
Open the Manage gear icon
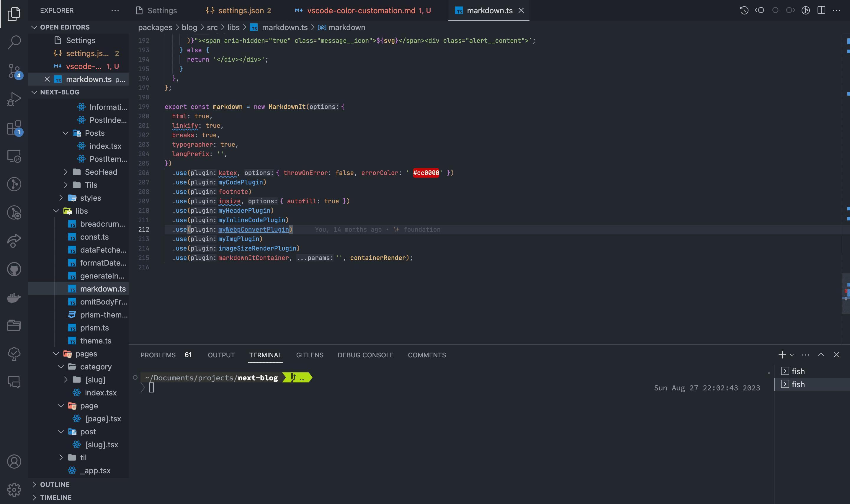coord(14,490)
